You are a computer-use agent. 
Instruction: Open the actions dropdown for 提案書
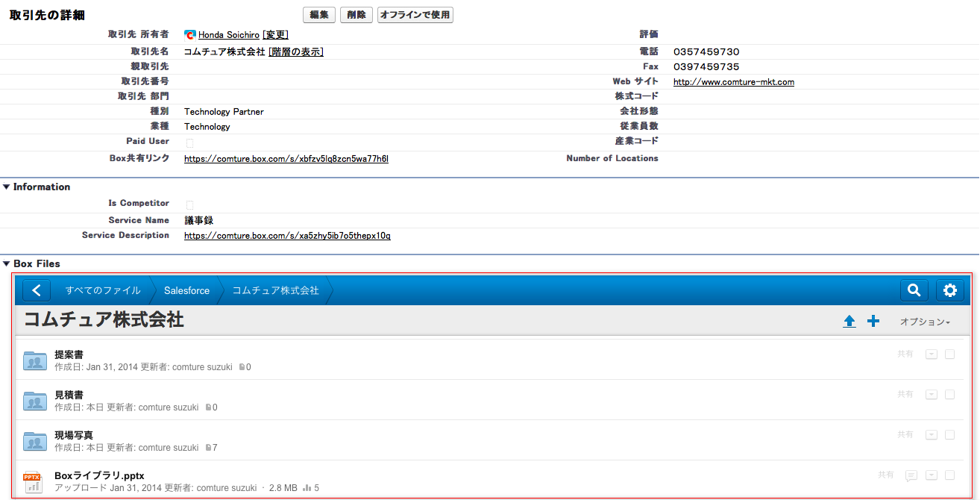[x=931, y=354]
